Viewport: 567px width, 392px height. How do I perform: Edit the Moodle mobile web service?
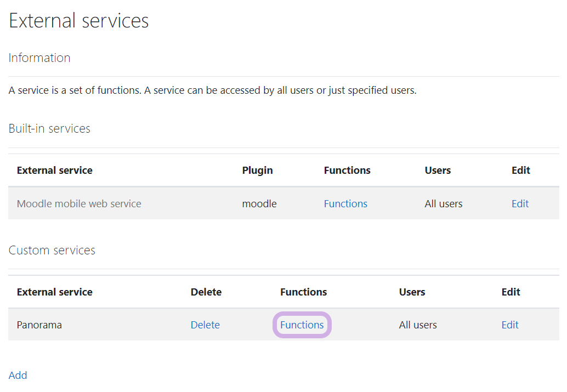click(520, 204)
